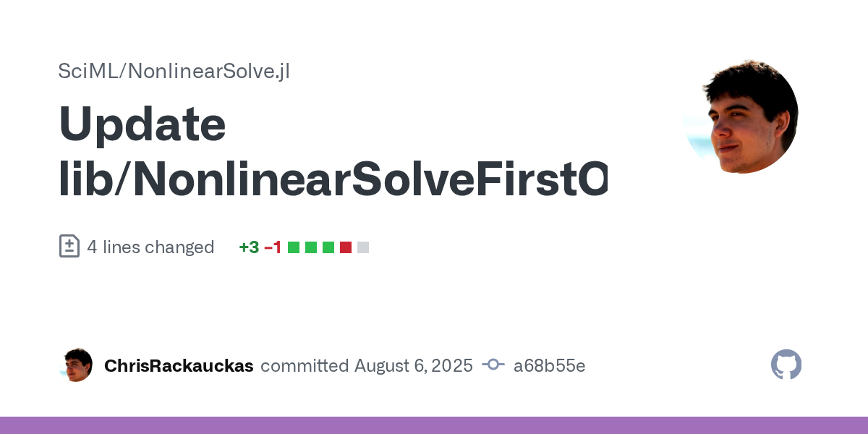The image size is (868, 434).
Task: Open commit hash a68b55e
Action: 550,366
